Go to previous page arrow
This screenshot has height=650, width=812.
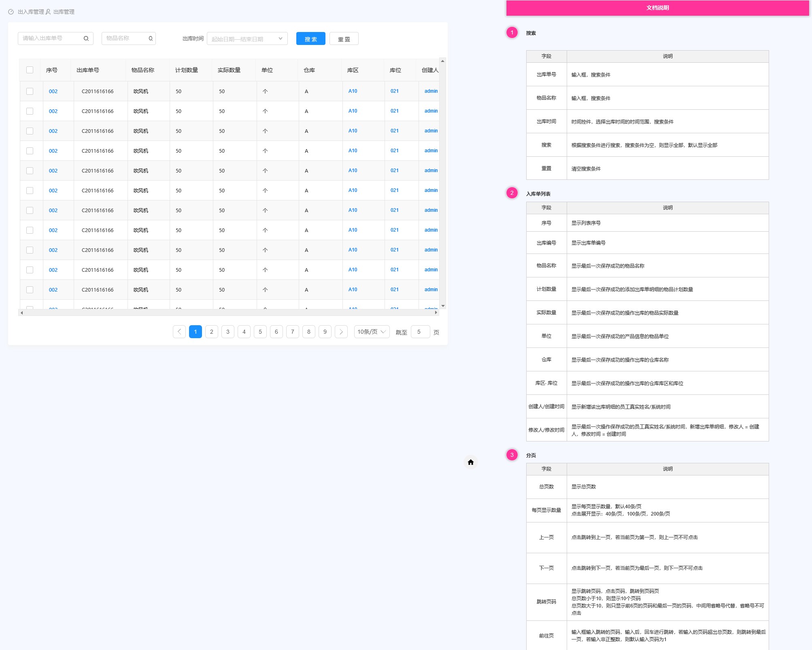pos(179,332)
